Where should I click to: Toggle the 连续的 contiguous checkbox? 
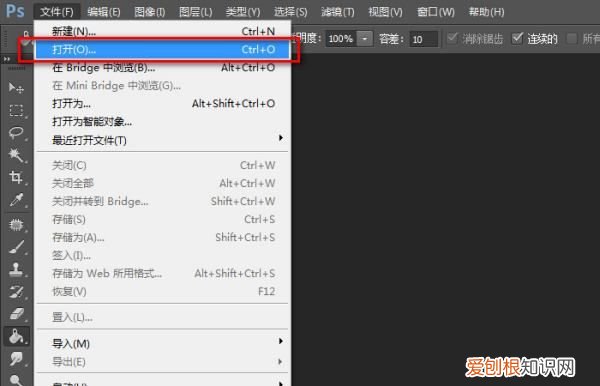[517, 38]
